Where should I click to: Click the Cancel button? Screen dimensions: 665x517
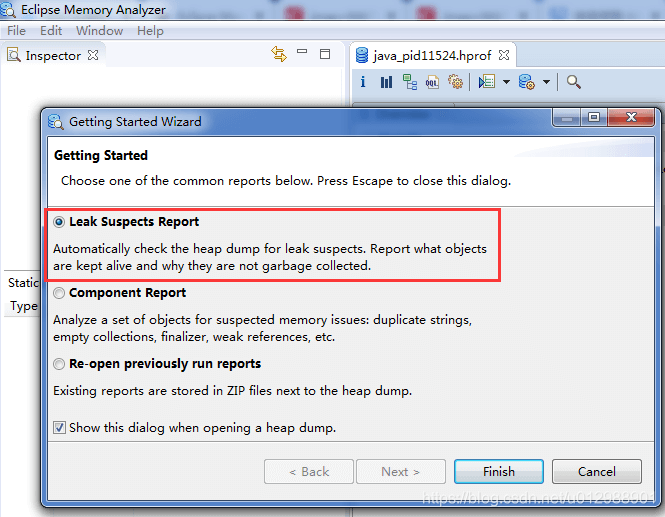click(597, 472)
